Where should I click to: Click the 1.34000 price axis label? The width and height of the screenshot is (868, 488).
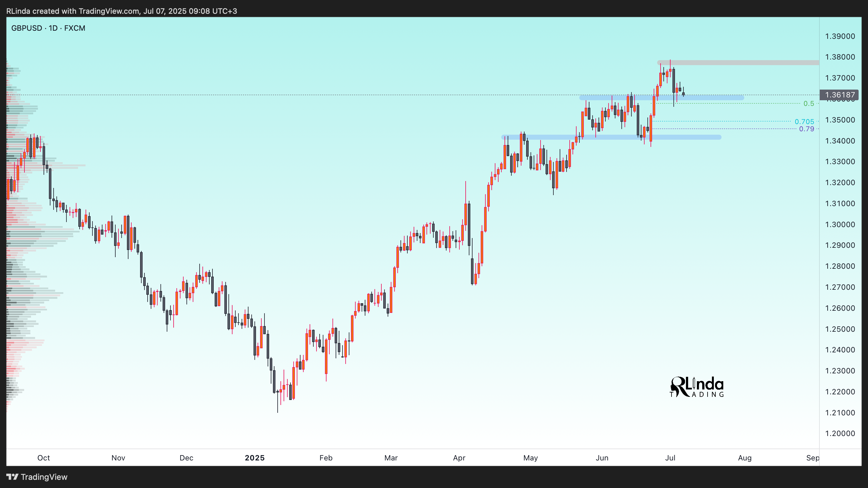tap(840, 141)
